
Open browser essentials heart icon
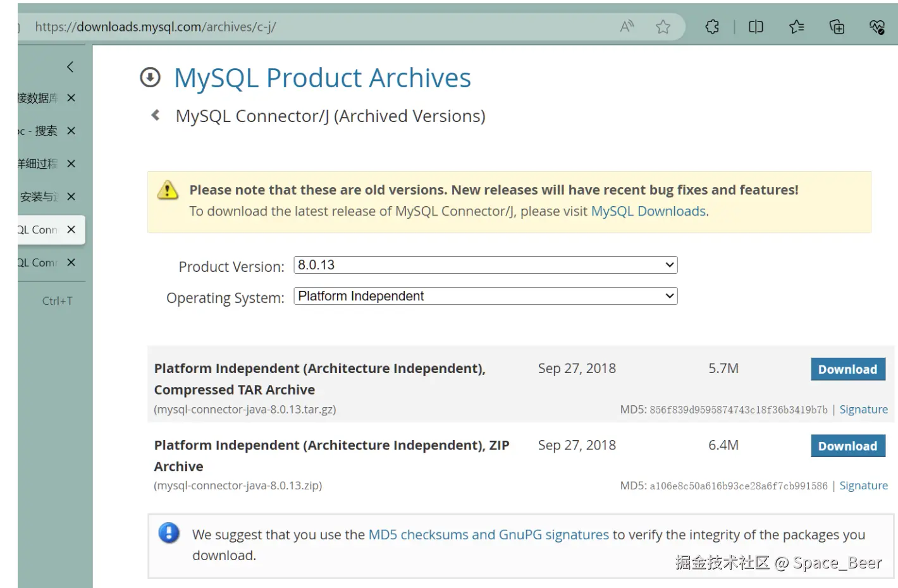pyautogui.click(x=876, y=27)
